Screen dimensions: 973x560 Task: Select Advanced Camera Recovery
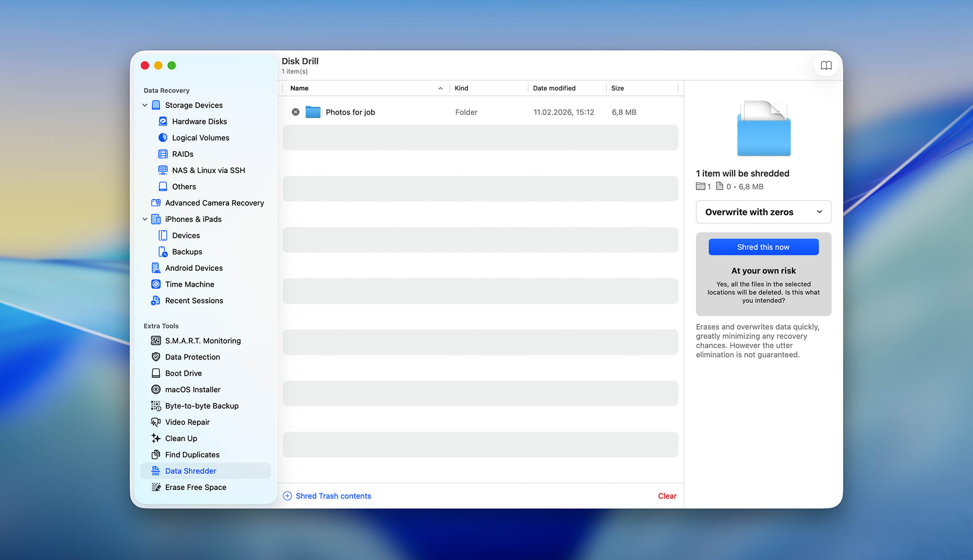point(214,203)
